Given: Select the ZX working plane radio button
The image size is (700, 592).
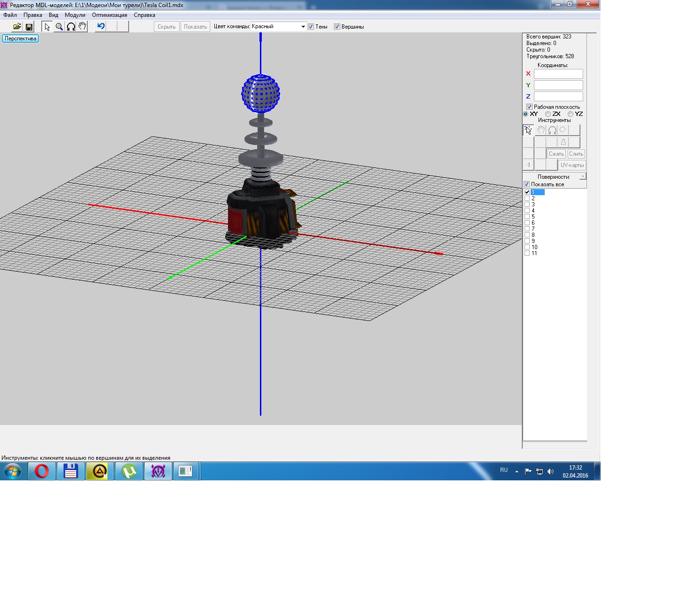Looking at the screenshot, I should (x=548, y=114).
